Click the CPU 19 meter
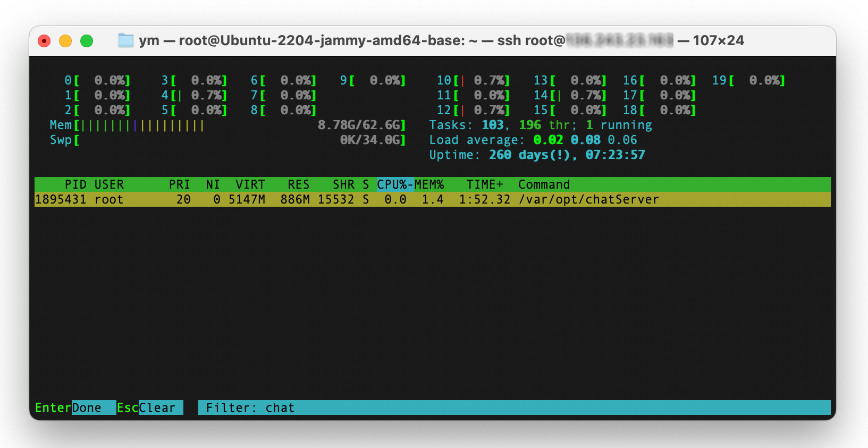Screen dimensions: 868x448 749,80
